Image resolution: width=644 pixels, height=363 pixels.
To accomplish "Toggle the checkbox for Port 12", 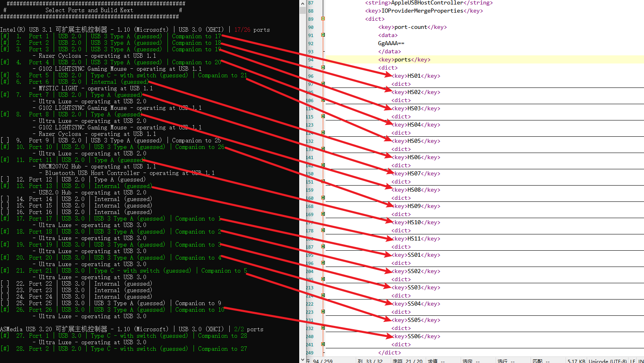I will click(x=5, y=179).
